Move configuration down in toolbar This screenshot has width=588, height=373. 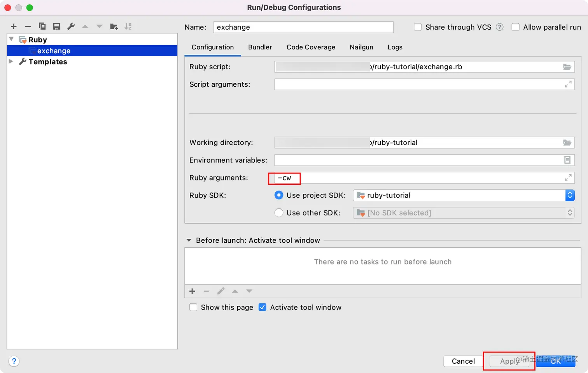click(x=100, y=26)
